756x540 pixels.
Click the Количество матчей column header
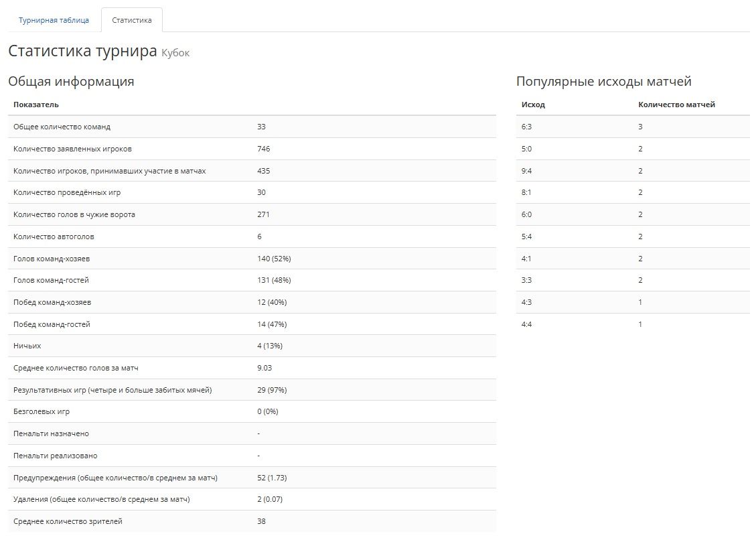(676, 105)
